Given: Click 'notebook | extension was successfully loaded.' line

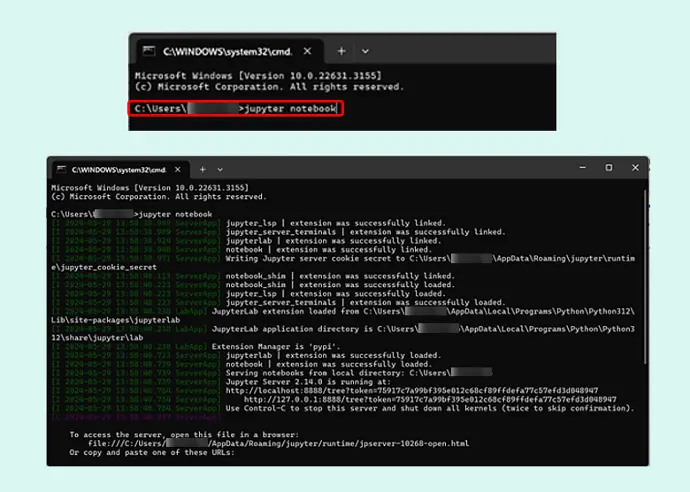Looking at the screenshot, I should 329,364.
